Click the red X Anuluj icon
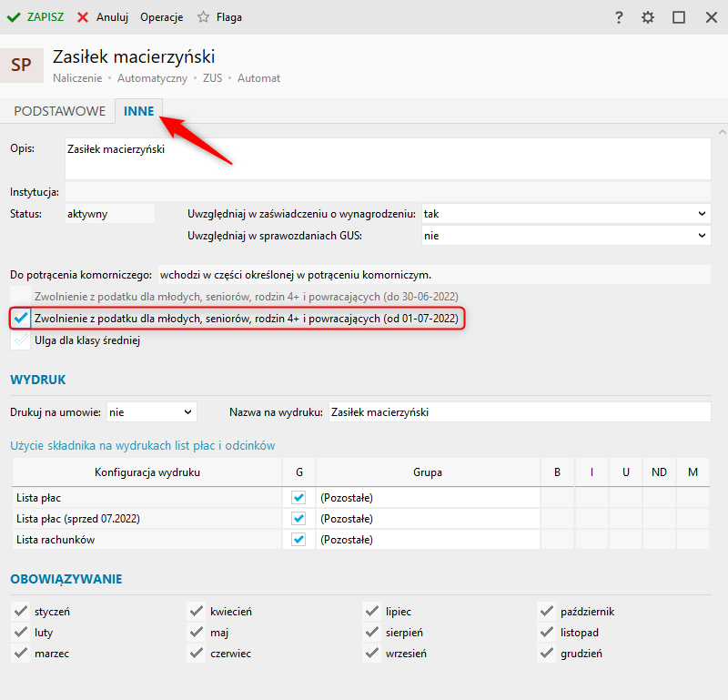Viewport: 728px width, 700px height. (x=83, y=17)
